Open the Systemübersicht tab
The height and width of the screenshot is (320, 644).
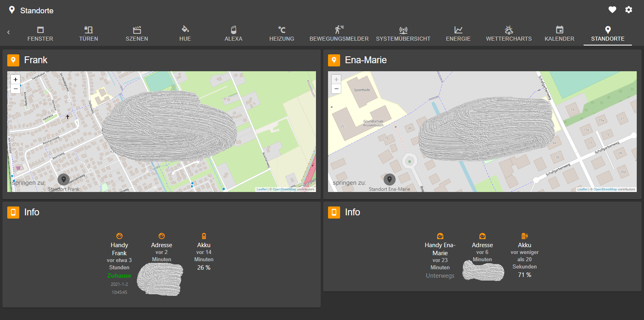[403, 34]
